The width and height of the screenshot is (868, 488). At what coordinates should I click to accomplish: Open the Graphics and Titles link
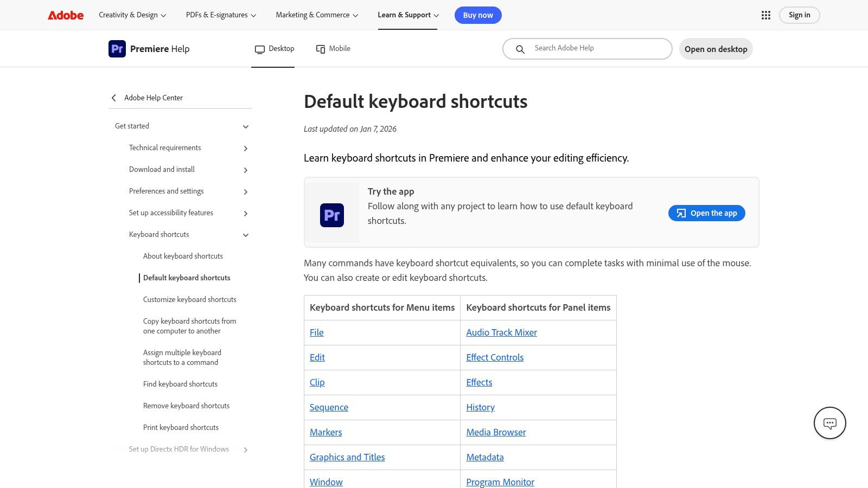pyautogui.click(x=347, y=457)
